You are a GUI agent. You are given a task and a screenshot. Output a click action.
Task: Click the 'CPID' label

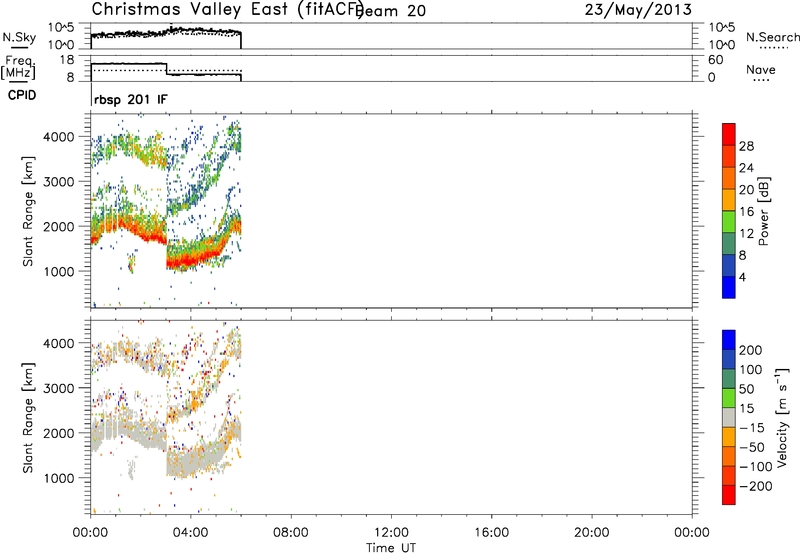click(22, 95)
